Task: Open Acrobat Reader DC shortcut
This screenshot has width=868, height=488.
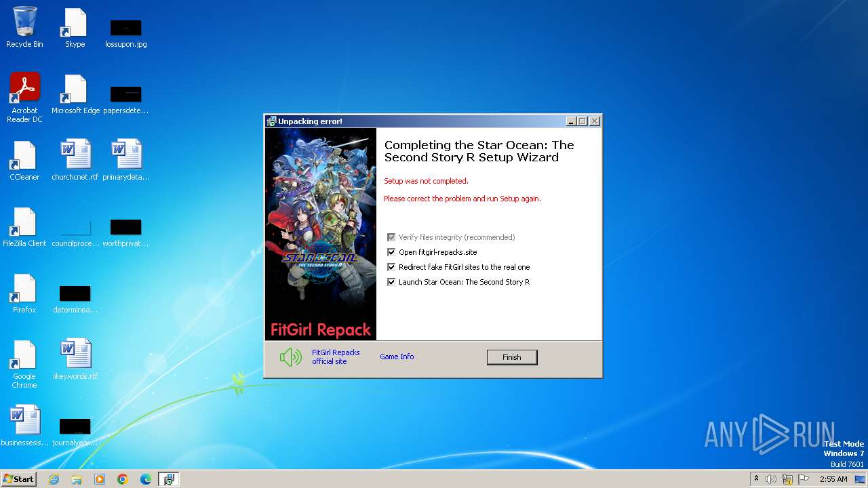Action: [x=24, y=98]
